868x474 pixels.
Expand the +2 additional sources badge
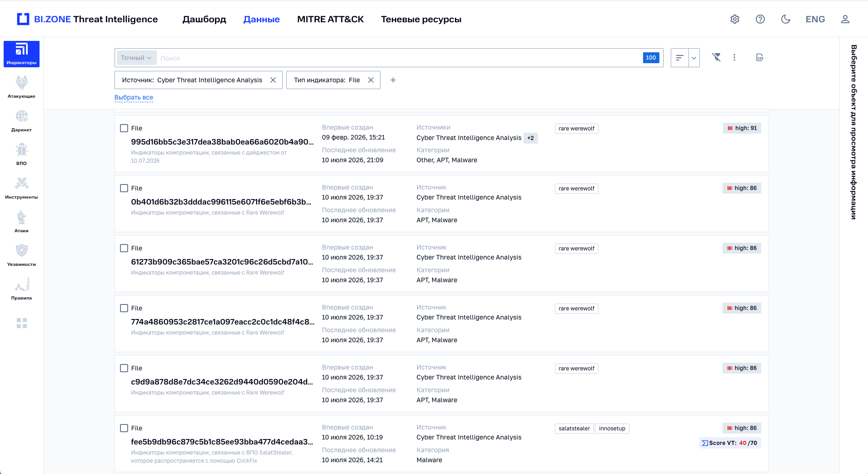click(531, 138)
